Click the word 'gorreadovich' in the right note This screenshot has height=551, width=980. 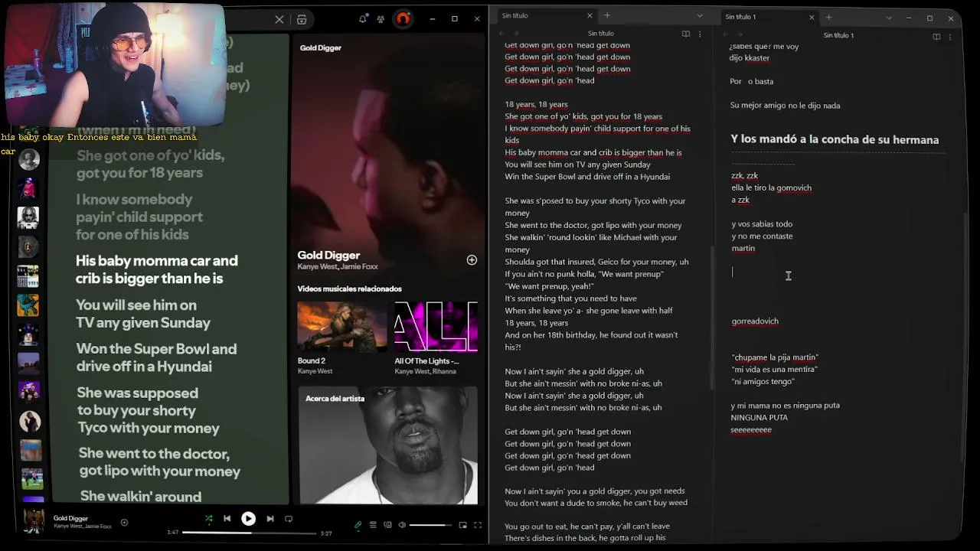click(x=755, y=321)
